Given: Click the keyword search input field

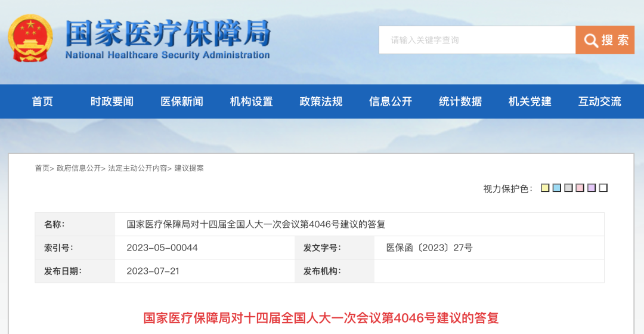Looking at the screenshot, I should (477, 40).
